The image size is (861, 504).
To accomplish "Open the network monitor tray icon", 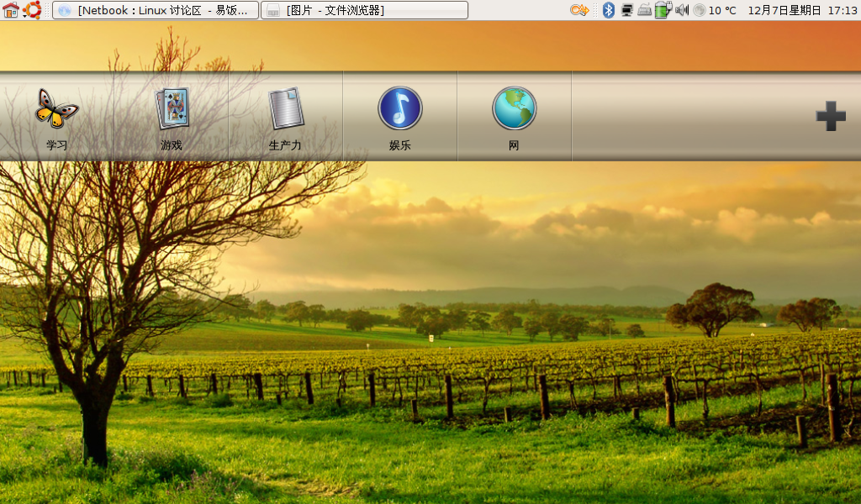I will click(627, 10).
